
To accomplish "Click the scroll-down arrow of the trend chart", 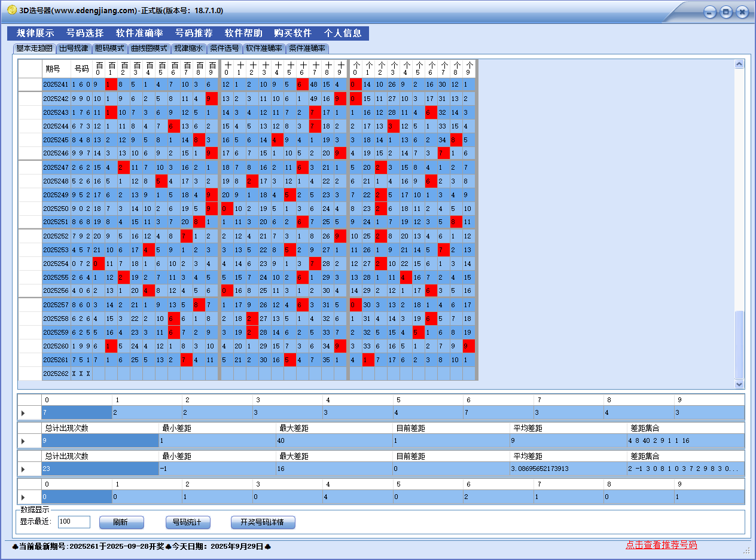I will point(739,384).
